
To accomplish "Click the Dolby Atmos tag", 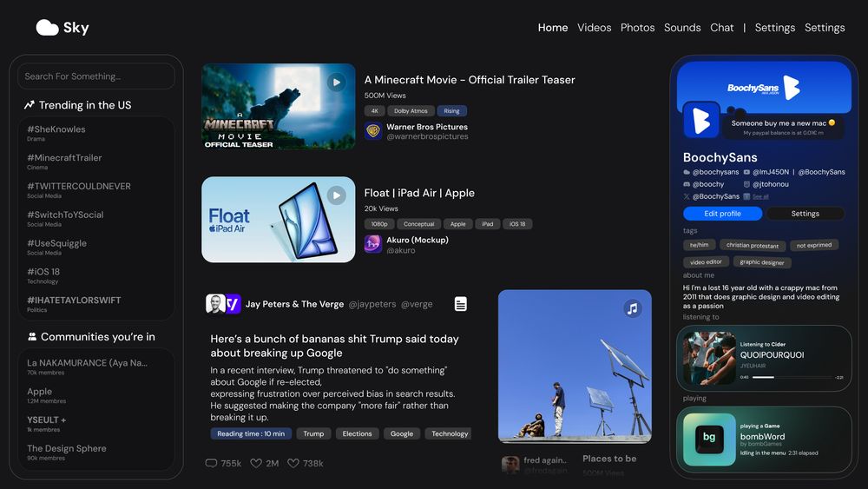I will click(x=411, y=111).
